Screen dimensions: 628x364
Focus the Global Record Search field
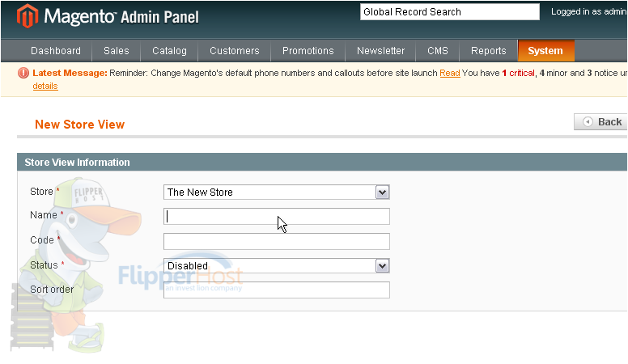point(450,12)
